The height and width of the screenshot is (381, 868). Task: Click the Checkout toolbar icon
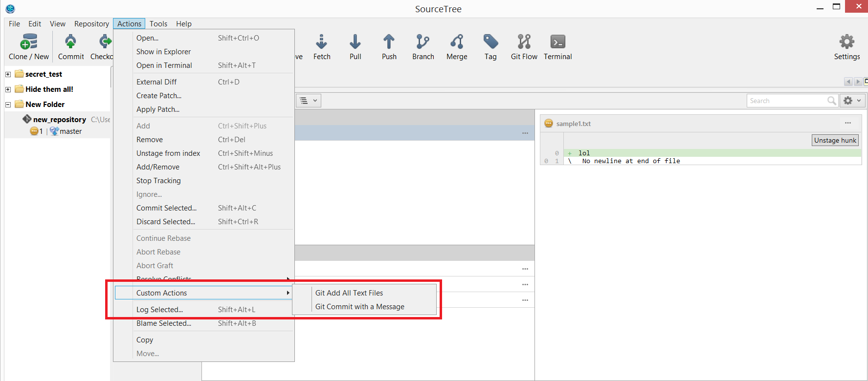pyautogui.click(x=105, y=42)
